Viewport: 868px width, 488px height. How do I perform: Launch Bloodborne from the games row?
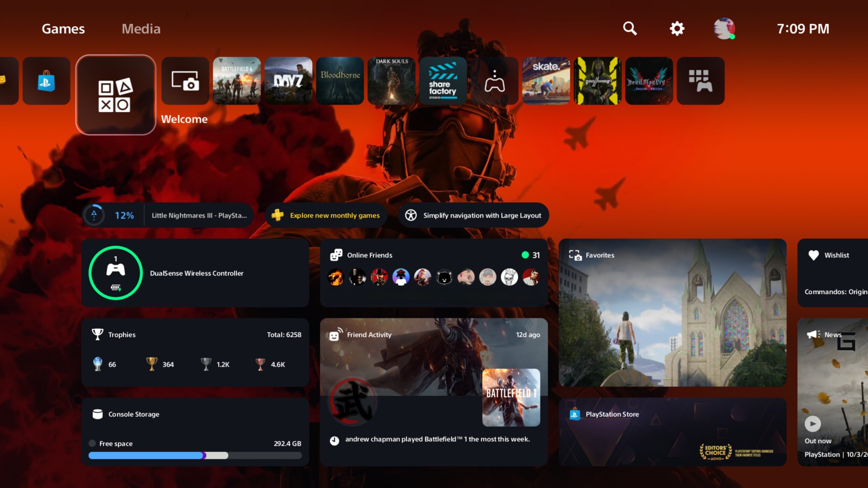(x=340, y=80)
